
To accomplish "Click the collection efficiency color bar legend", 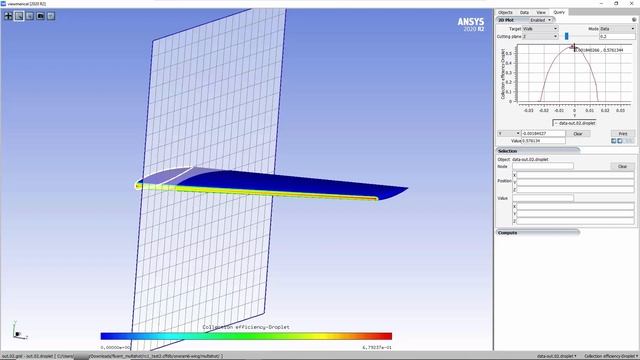I will 246,336.
